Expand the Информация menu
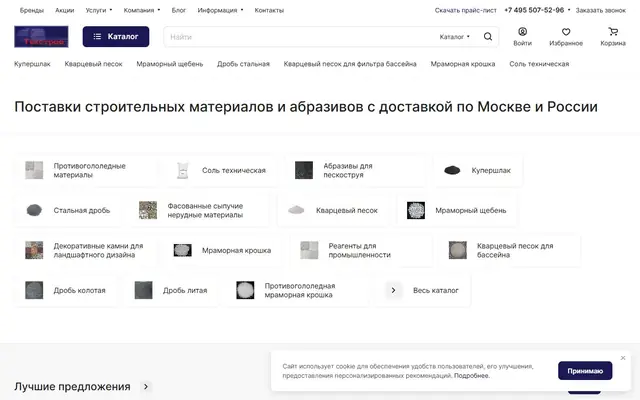Image resolution: width=640 pixels, height=400 pixels. (220, 10)
